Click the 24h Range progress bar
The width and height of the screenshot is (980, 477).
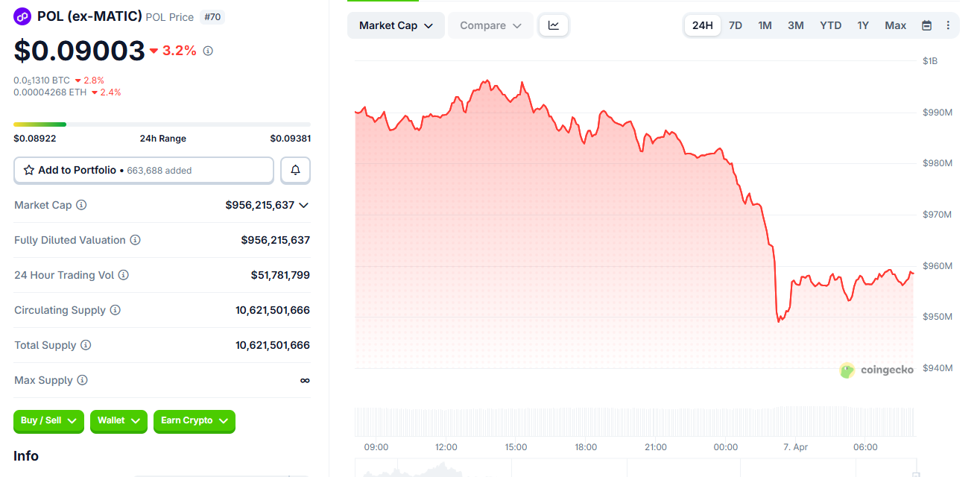[x=161, y=124]
